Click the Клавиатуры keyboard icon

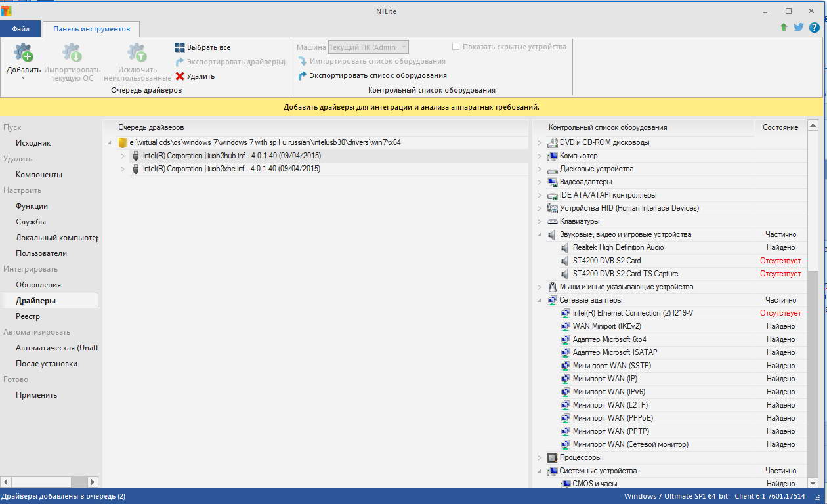pos(552,221)
